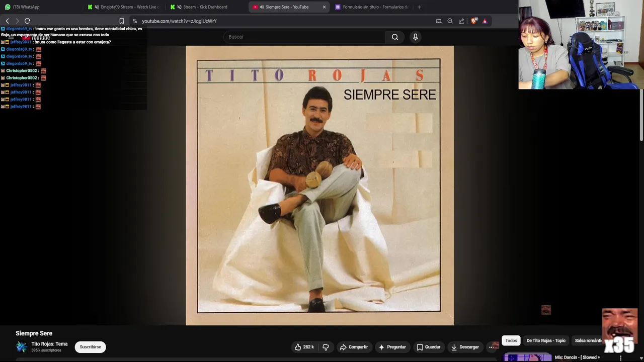
Task: Open more actions three-dot menu beside Descargar
Action: [492, 347]
